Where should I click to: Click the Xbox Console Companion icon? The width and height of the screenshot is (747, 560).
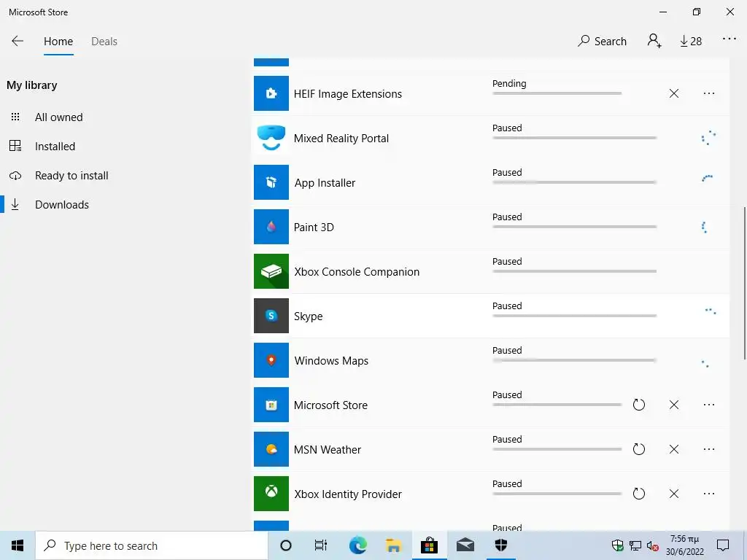pos(271,271)
